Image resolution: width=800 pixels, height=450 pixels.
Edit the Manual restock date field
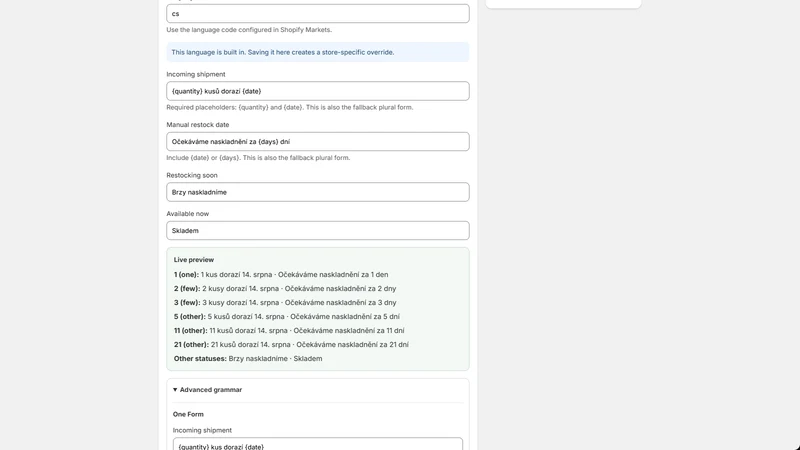point(317,142)
